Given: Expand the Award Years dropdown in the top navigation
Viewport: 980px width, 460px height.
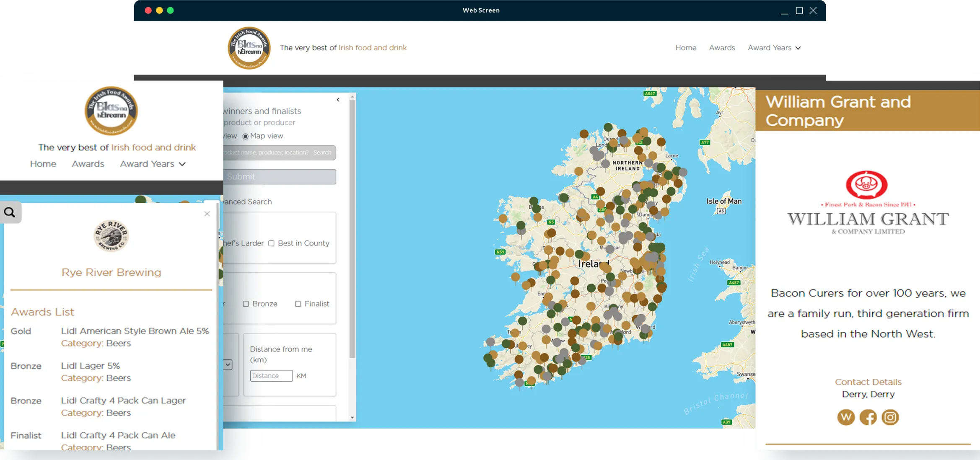Looking at the screenshot, I should [x=774, y=47].
